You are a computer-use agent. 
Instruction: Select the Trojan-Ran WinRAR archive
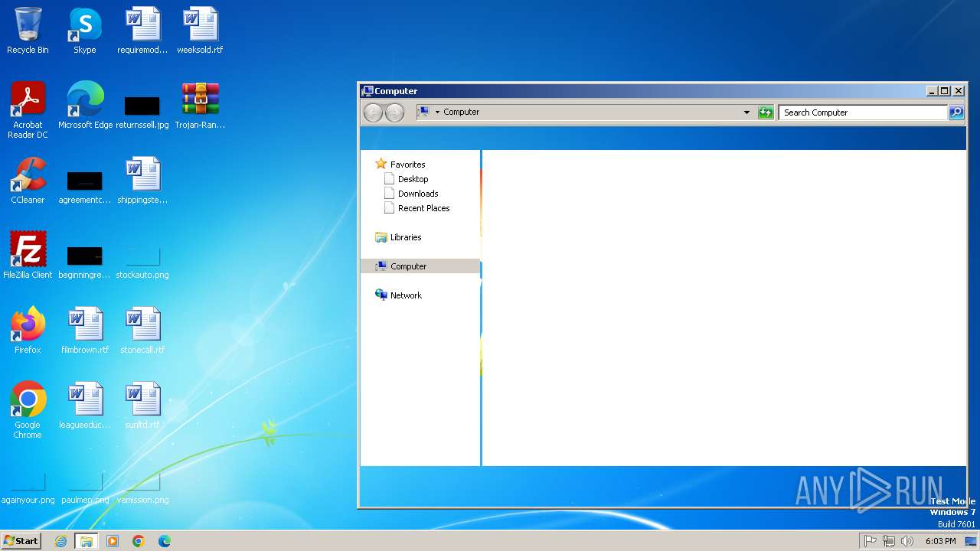[200, 106]
